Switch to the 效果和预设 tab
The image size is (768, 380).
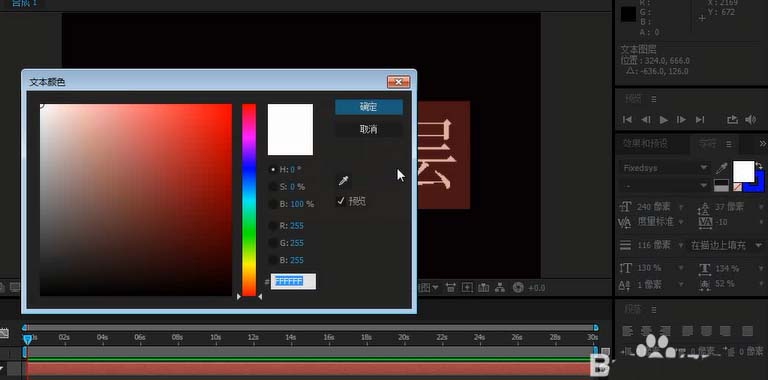coord(645,144)
